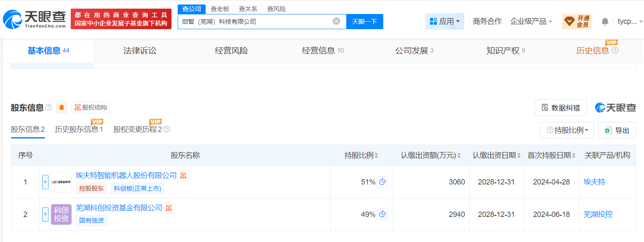644x242 pixels.
Task: Click the notification bell in top bar
Action: (x=605, y=21)
